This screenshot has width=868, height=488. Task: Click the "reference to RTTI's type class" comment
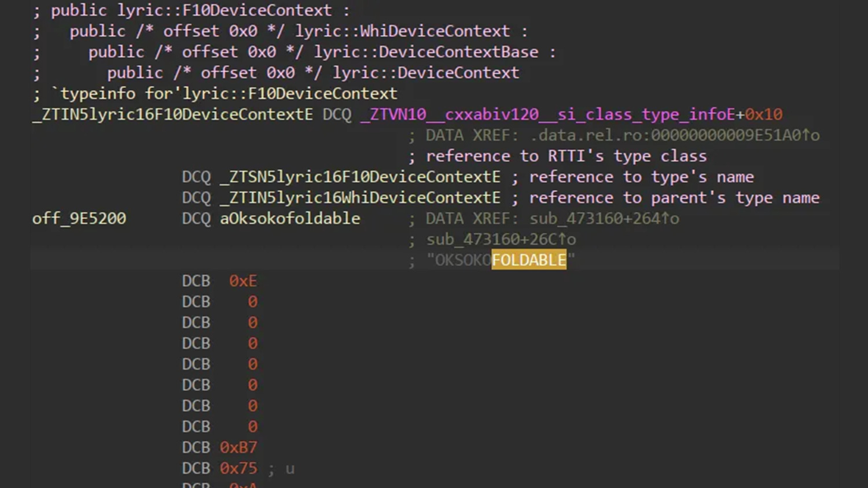(x=566, y=156)
